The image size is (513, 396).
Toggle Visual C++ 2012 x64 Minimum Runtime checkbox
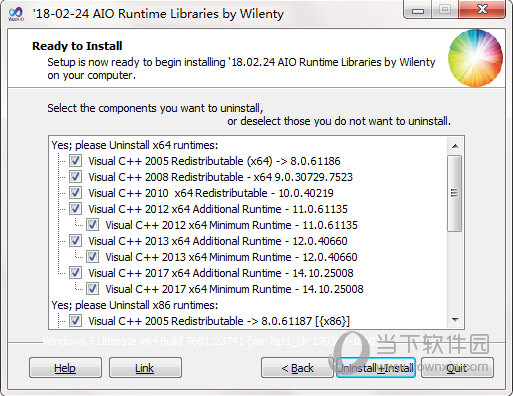pos(92,225)
